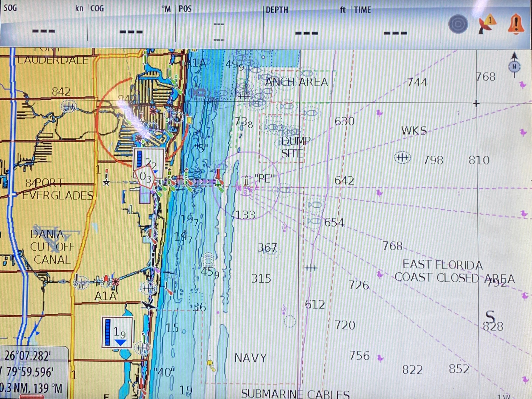Screen dimensions: 532x399
Task: Tap the orange alarm bell icon
Action: 516,24
